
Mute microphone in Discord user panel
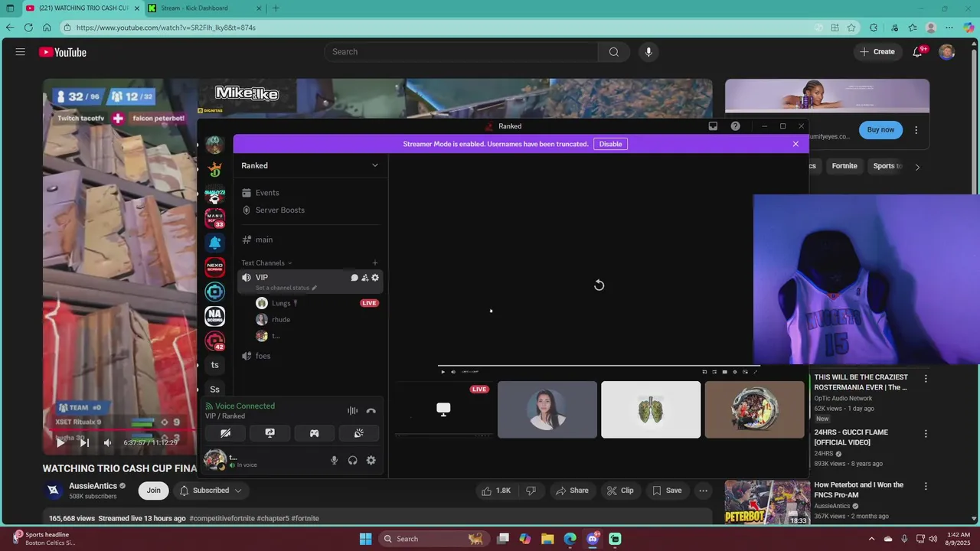pyautogui.click(x=334, y=460)
